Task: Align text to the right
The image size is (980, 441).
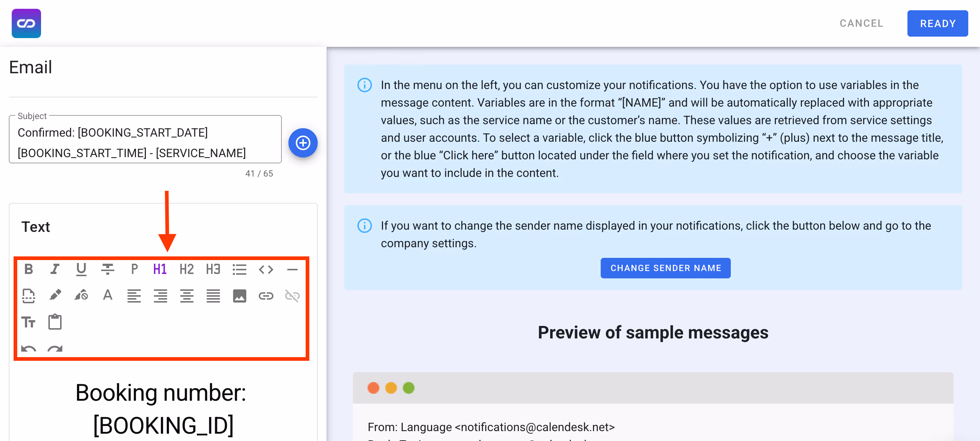Action: 160,295
